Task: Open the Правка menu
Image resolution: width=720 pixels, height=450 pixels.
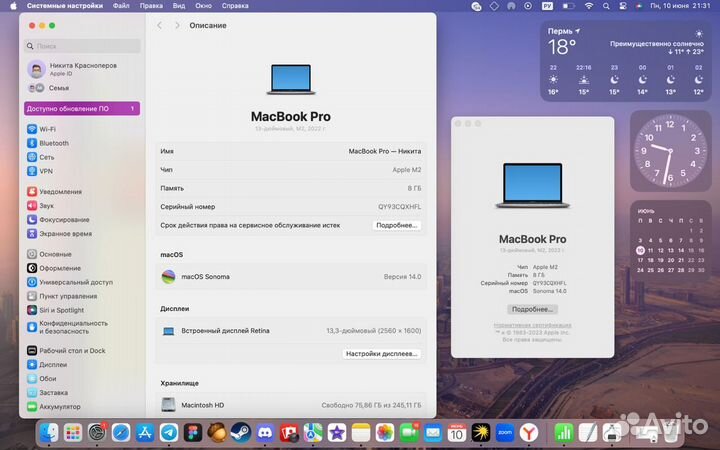Action: tap(151, 6)
